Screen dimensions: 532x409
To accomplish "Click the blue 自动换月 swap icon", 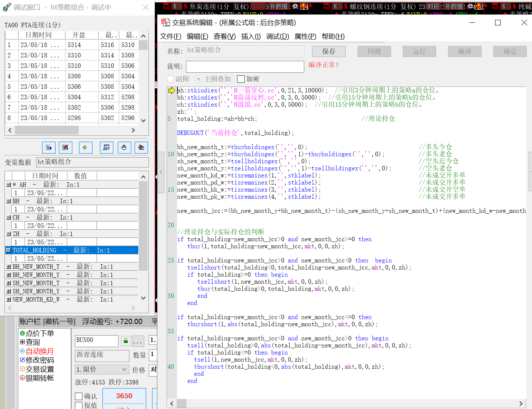I will click(22, 351).
